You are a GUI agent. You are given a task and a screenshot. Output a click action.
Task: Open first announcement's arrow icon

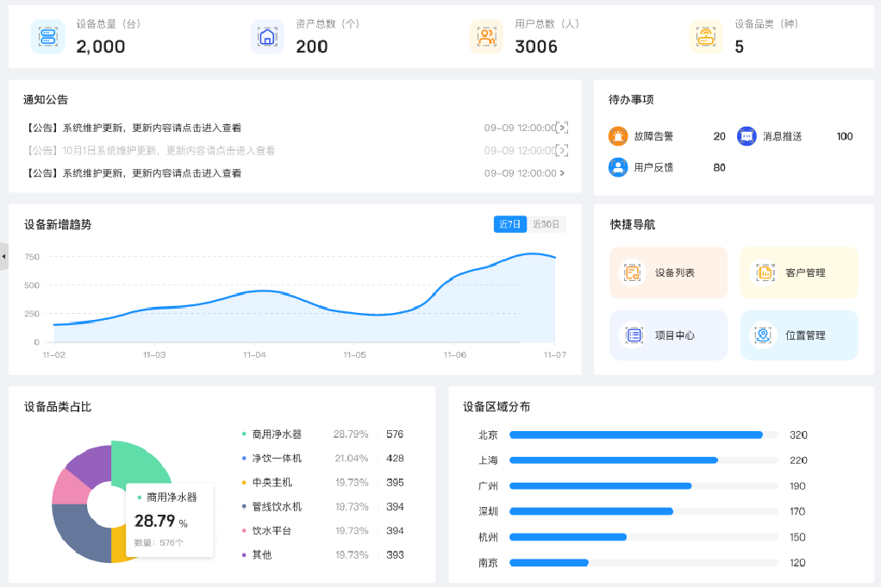[562, 128]
